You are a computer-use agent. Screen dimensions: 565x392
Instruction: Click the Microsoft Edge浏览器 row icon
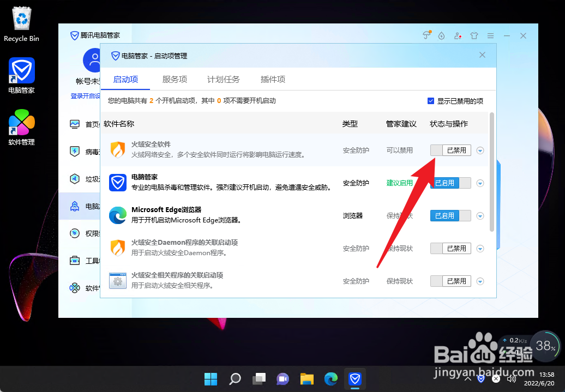tap(117, 215)
